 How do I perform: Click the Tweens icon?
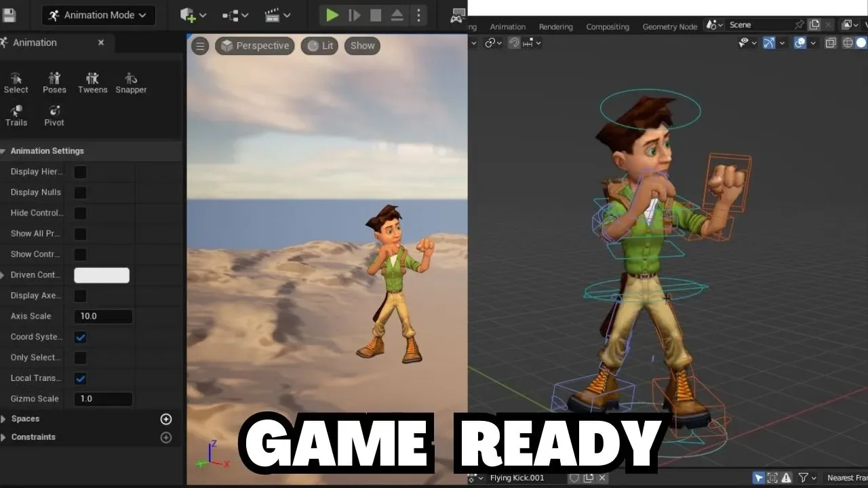92,81
